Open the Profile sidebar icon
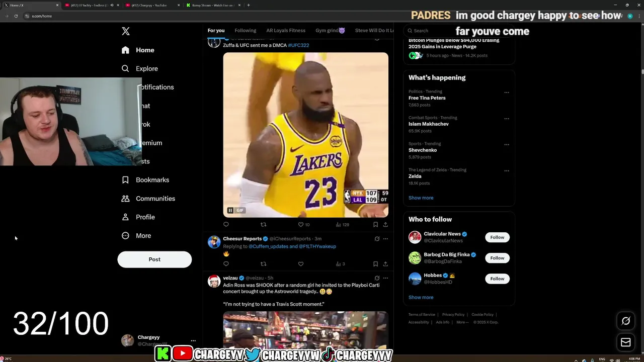The height and width of the screenshot is (362, 644). click(125, 217)
